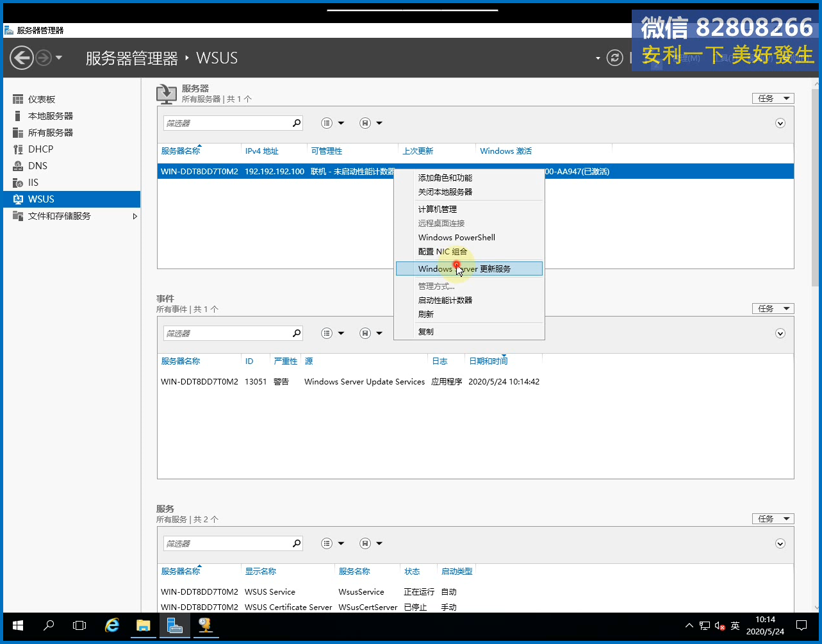Open Tasks (任务) dropdown in Services section

point(773,518)
